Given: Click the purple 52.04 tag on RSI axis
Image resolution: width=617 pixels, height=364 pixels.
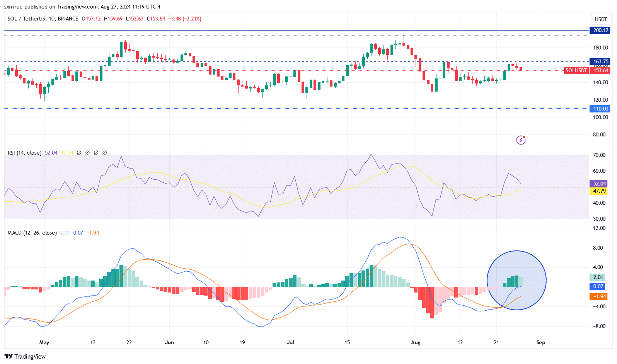Looking at the screenshot, I should (599, 184).
